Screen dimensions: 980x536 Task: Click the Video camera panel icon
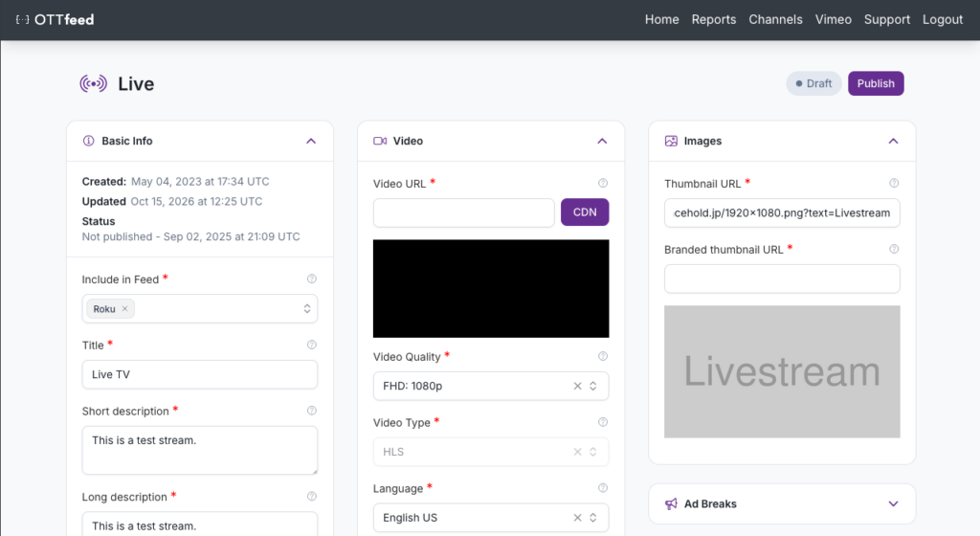pos(380,141)
